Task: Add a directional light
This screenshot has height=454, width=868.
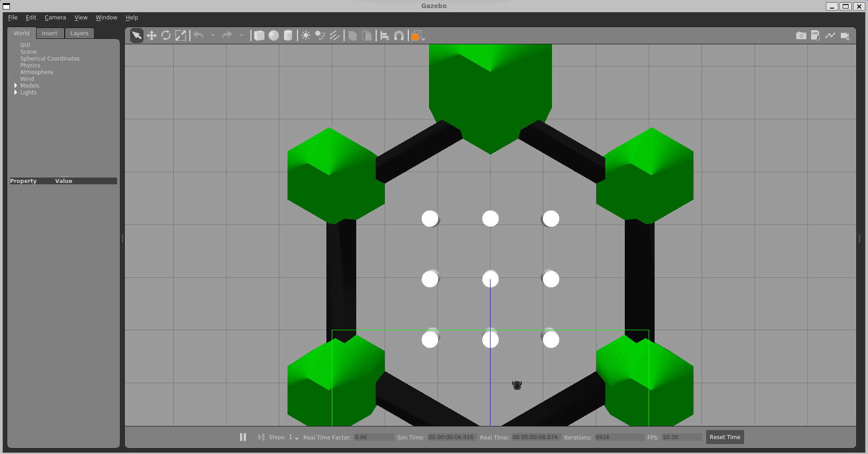Action: click(335, 36)
